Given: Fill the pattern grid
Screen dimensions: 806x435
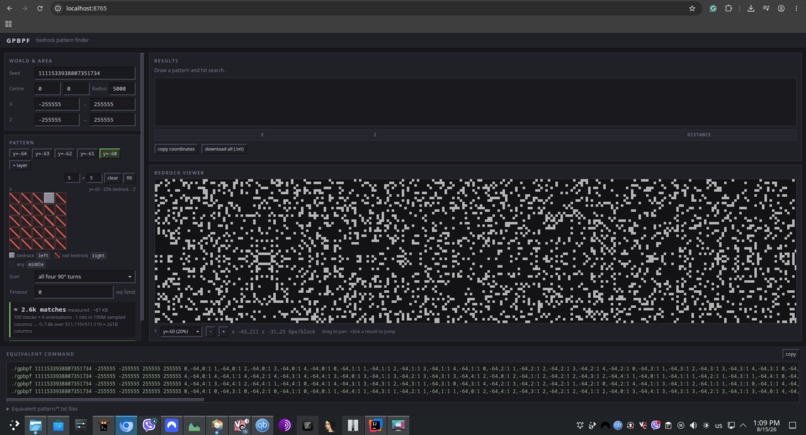Looking at the screenshot, I should click(x=129, y=178).
